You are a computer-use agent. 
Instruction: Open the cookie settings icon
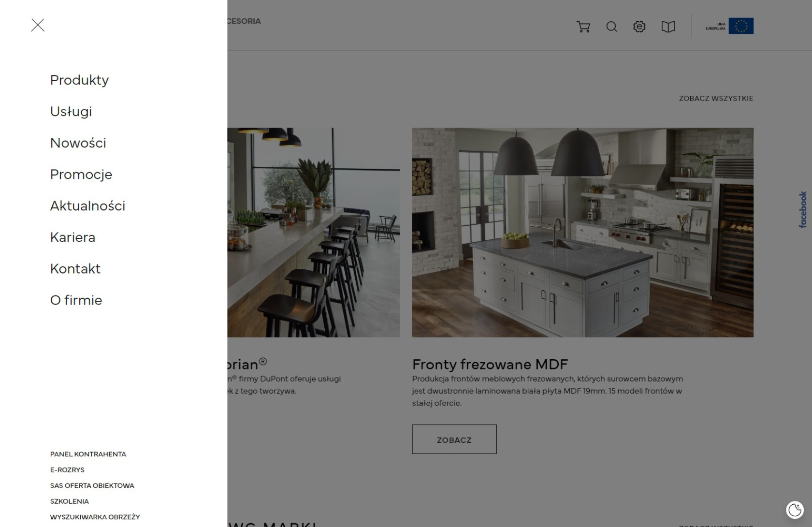[x=795, y=510]
